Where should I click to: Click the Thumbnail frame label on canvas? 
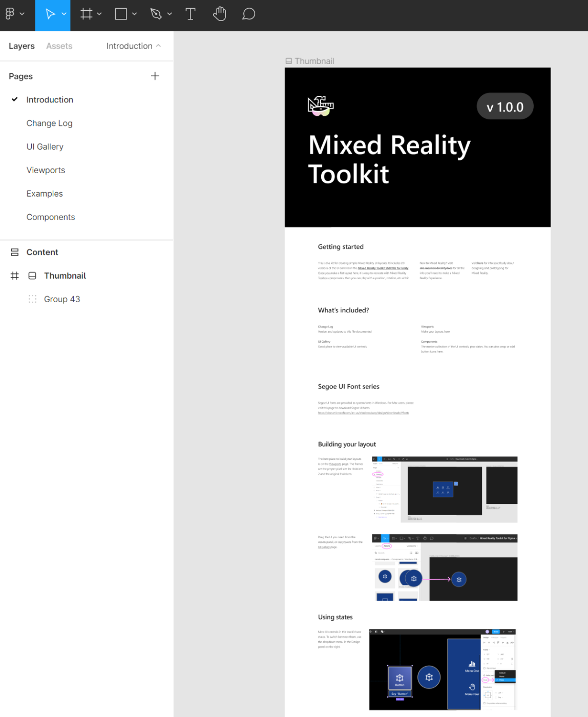click(x=310, y=61)
